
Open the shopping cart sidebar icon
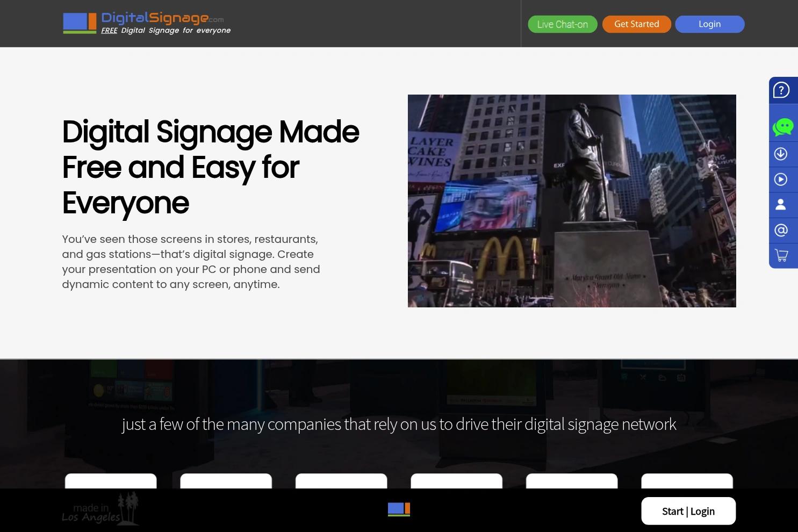click(x=781, y=255)
